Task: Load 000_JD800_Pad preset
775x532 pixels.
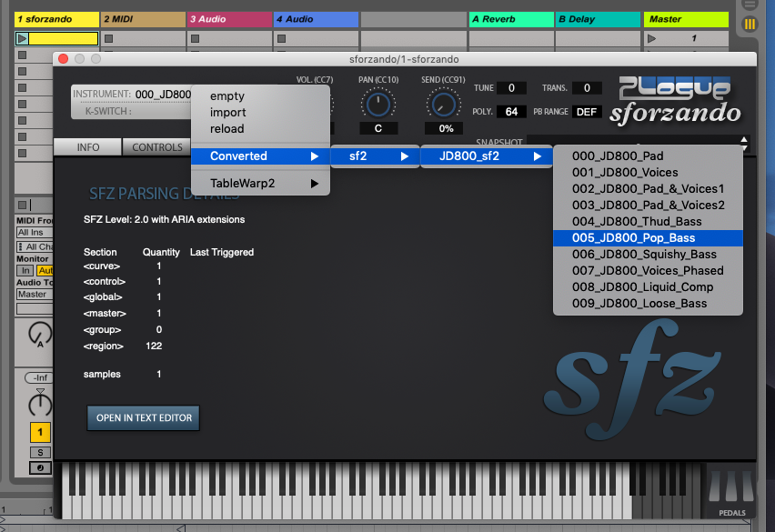Action: [x=648, y=156]
